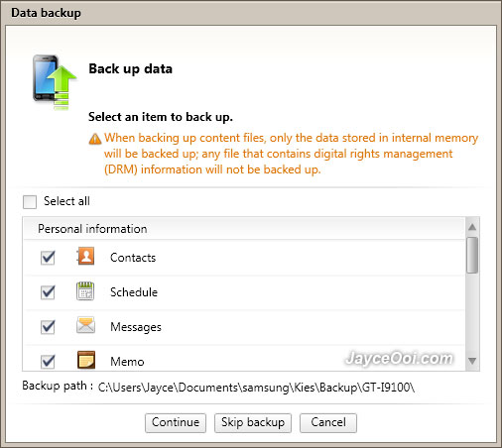Click the Messages envelope icon
Screen dimensions: 502x448
[x=85, y=325]
